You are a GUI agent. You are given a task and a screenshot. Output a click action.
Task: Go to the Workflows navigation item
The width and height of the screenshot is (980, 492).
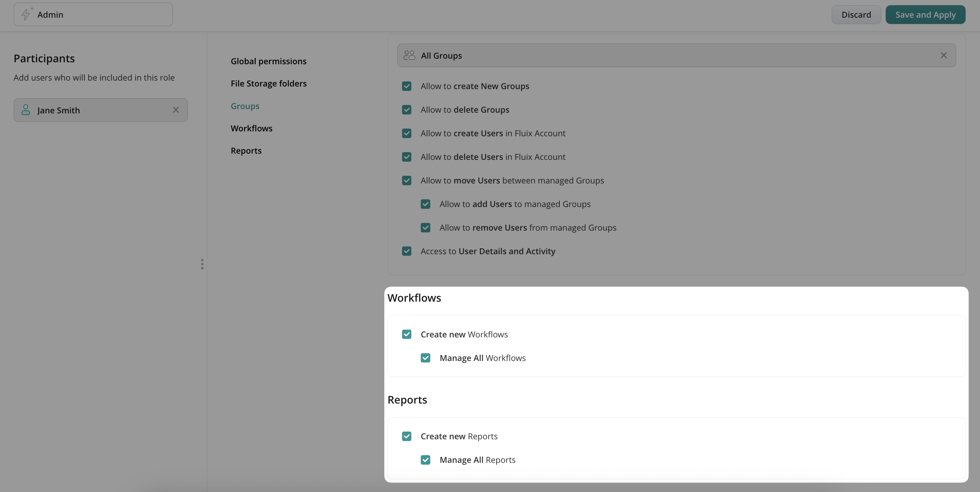pos(251,128)
